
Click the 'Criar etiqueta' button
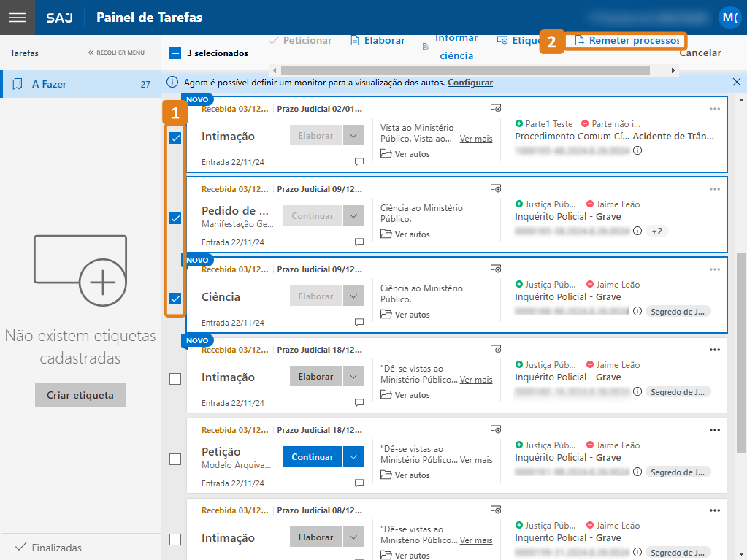[x=80, y=395]
